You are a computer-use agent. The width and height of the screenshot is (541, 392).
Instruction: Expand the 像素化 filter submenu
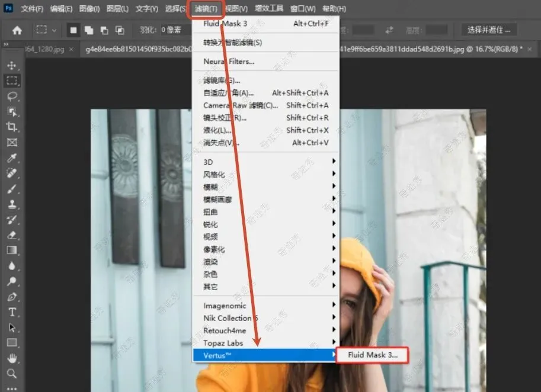[265, 249]
